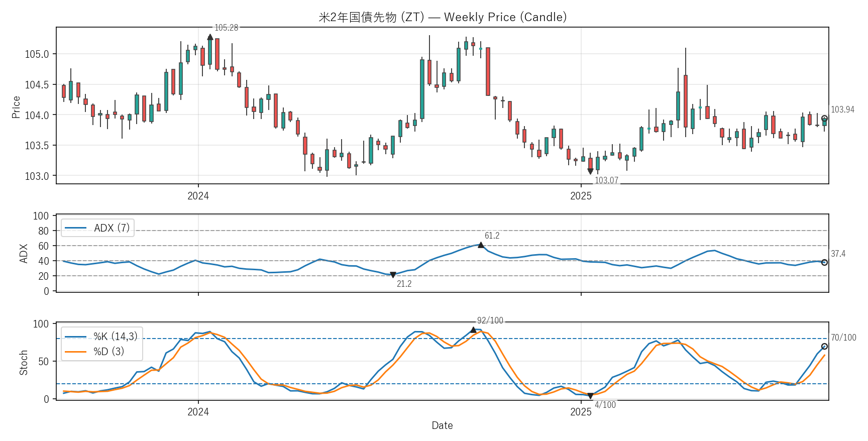Click the Stoch y-axis label

coord(23,363)
